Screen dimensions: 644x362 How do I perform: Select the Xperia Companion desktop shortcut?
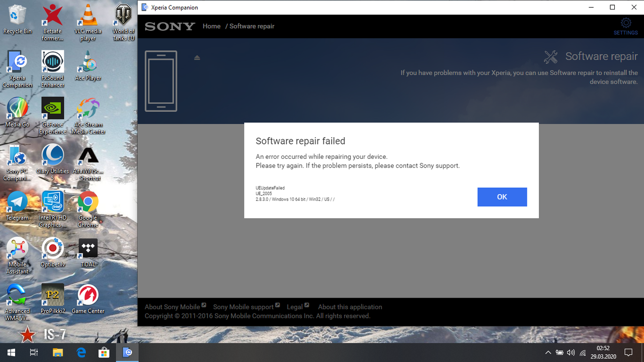pos(17,69)
